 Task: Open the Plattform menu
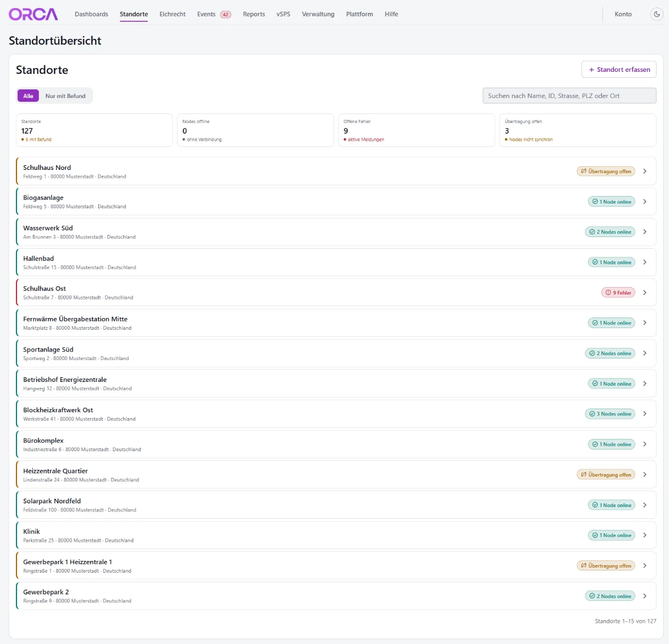(359, 14)
